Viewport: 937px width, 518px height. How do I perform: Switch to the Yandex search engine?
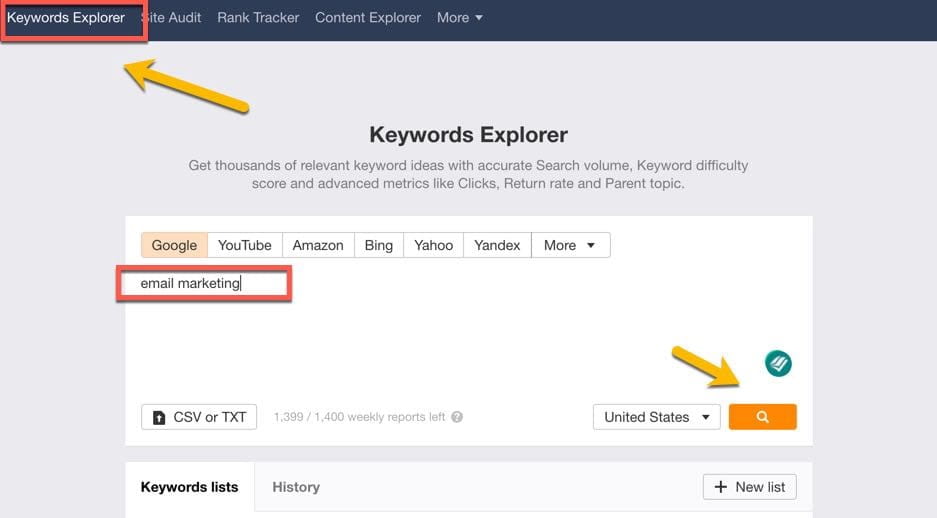(496, 245)
